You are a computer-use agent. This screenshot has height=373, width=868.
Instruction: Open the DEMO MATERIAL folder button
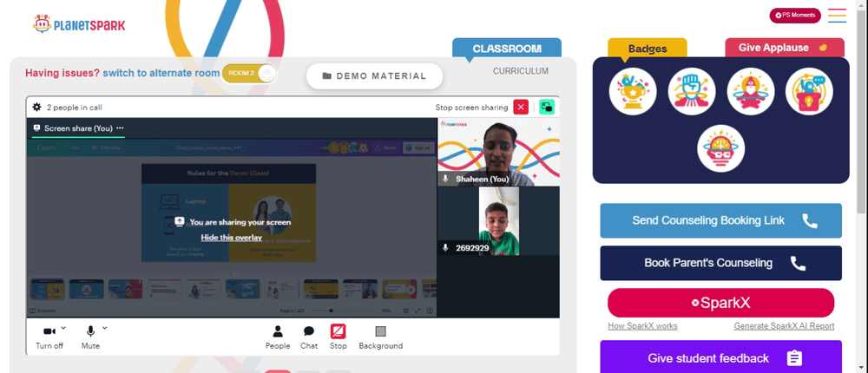click(x=374, y=75)
